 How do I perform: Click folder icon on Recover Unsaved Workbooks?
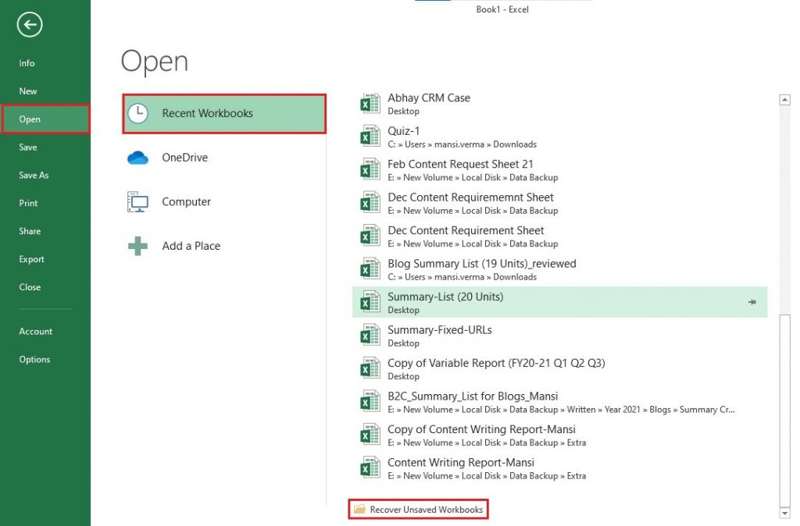tap(360, 509)
